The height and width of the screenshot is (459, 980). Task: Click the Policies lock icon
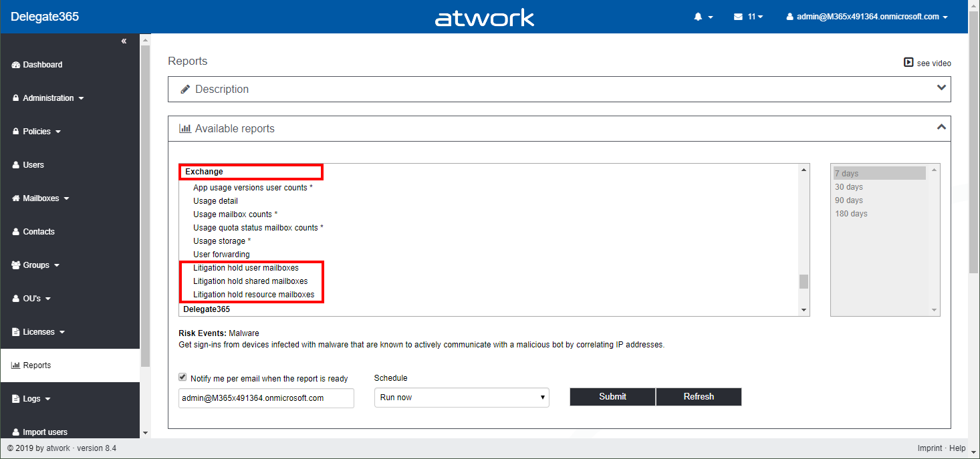point(17,132)
